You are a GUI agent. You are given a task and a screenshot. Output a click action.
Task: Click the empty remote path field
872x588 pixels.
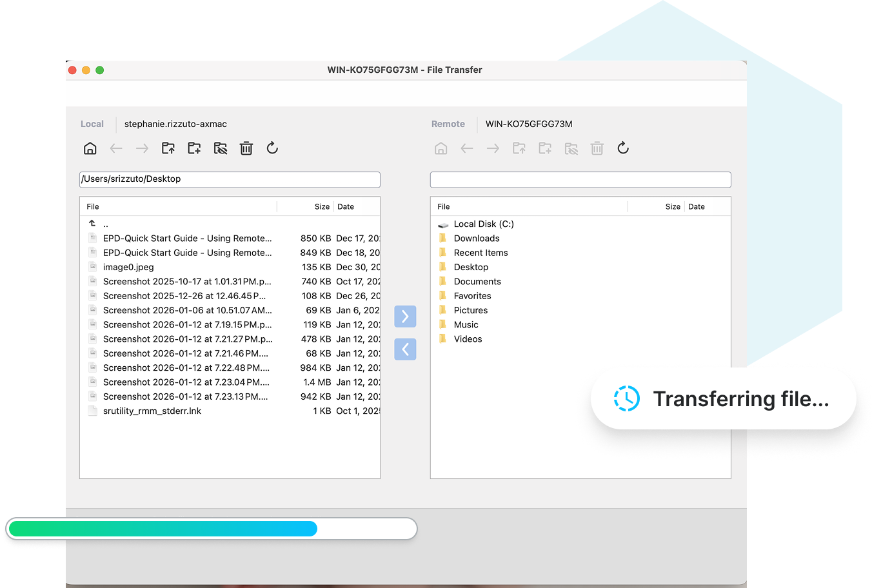(x=580, y=180)
